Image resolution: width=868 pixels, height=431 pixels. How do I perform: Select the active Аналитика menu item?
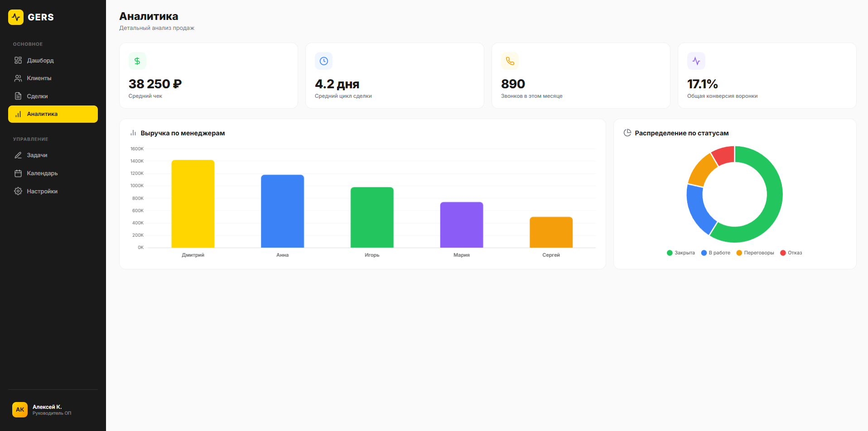coord(53,114)
